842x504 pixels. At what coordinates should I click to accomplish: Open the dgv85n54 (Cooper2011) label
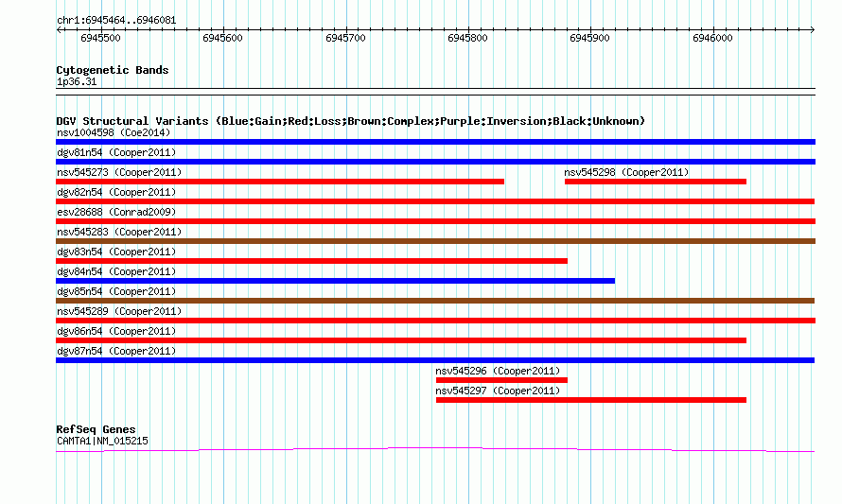point(116,291)
